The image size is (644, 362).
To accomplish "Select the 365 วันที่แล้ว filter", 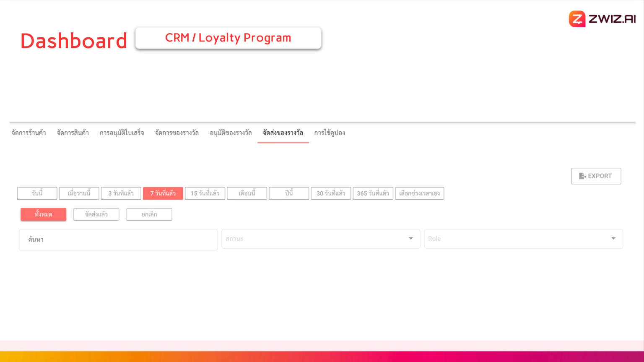I will point(373,193).
